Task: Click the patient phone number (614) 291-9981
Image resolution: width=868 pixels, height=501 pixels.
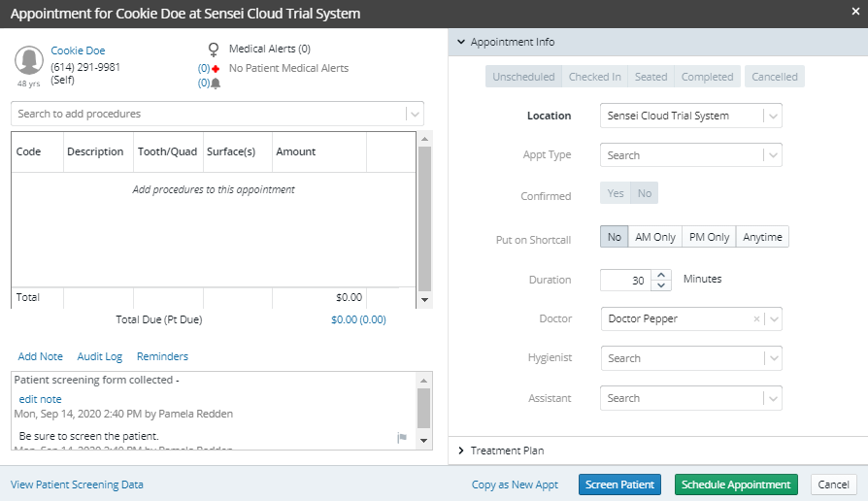Action: [85, 67]
